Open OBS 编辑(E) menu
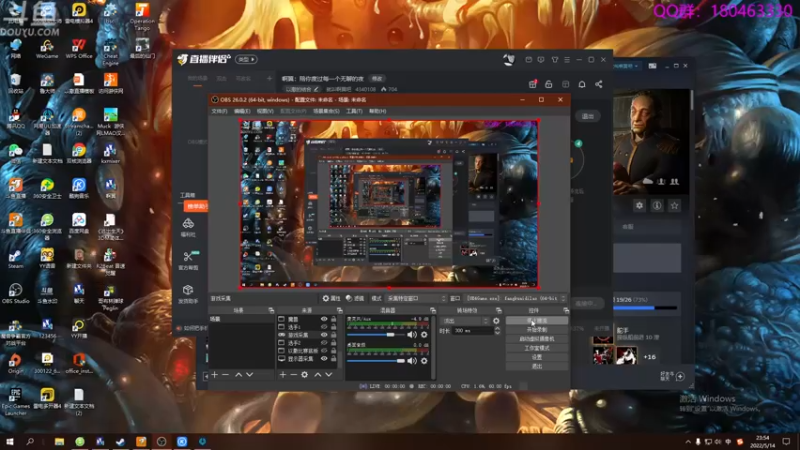800x450 pixels. coord(242,111)
